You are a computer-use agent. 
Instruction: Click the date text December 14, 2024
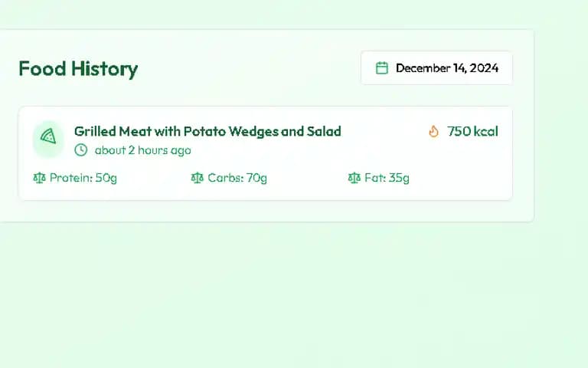coord(447,68)
